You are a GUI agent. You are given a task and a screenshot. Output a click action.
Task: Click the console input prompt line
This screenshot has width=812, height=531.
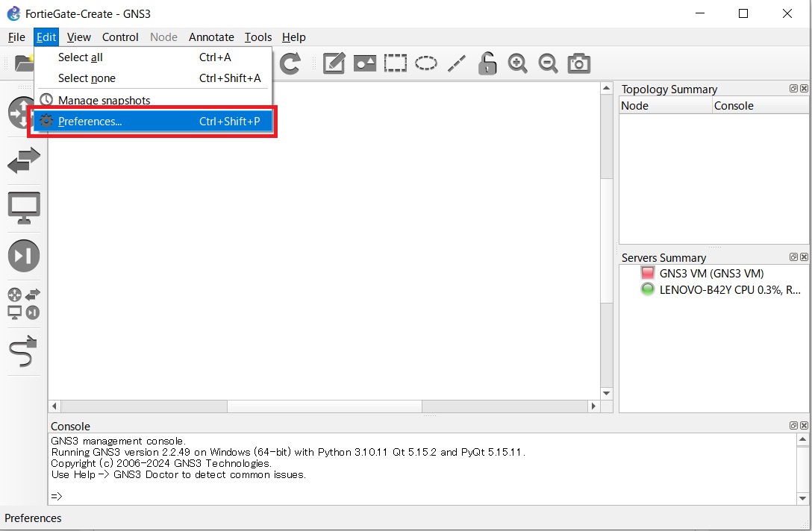pyautogui.click(x=57, y=497)
